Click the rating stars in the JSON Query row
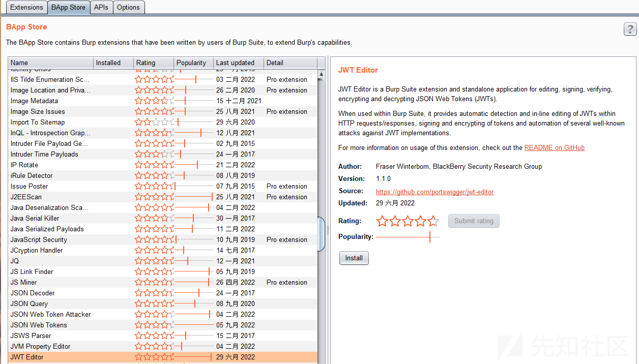639x364 pixels. pyautogui.click(x=154, y=304)
